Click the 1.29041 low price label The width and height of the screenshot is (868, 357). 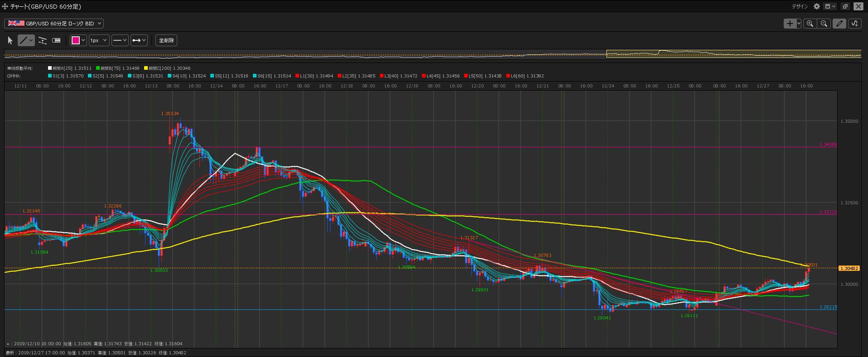[x=602, y=318]
